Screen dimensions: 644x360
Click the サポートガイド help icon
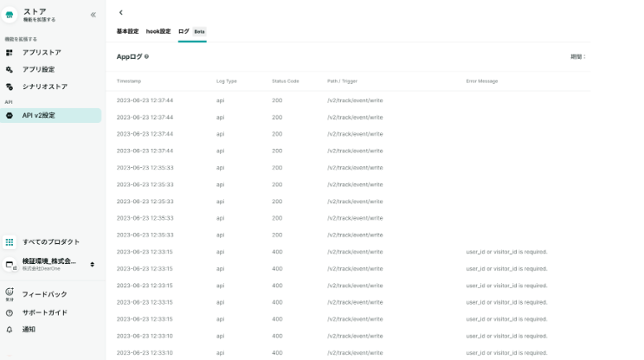[10, 312]
